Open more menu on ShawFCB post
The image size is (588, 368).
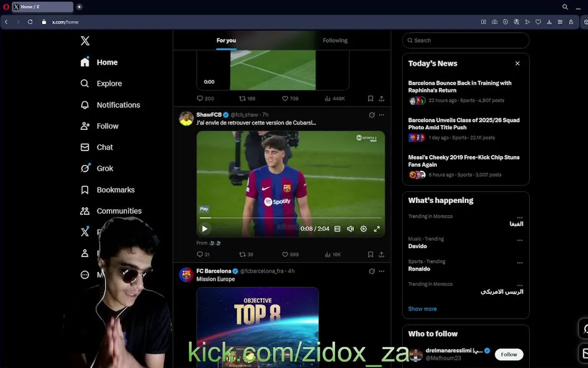pos(381,115)
